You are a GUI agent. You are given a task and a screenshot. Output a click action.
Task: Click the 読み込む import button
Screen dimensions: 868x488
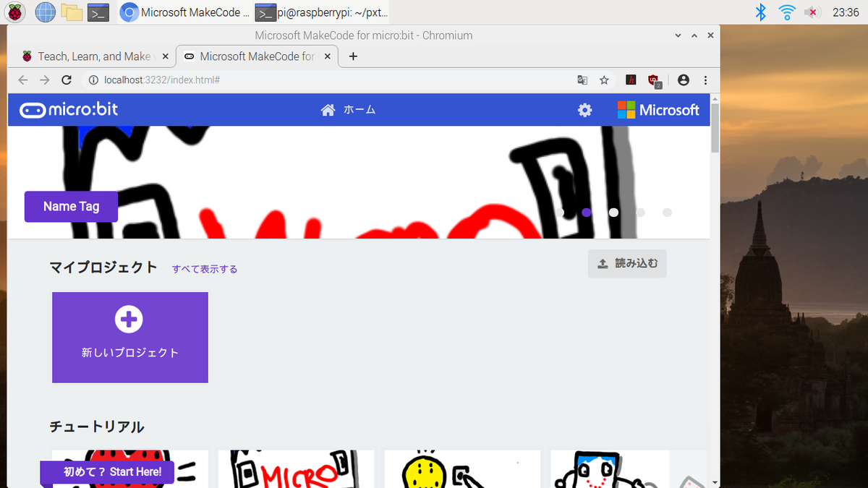[627, 264]
